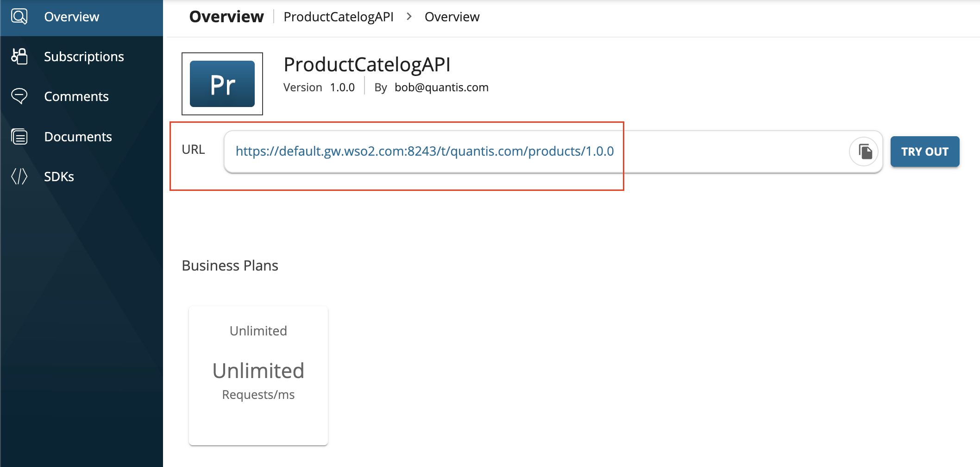Open the Overview sidebar menu item
The image size is (980, 467).
pos(71,17)
